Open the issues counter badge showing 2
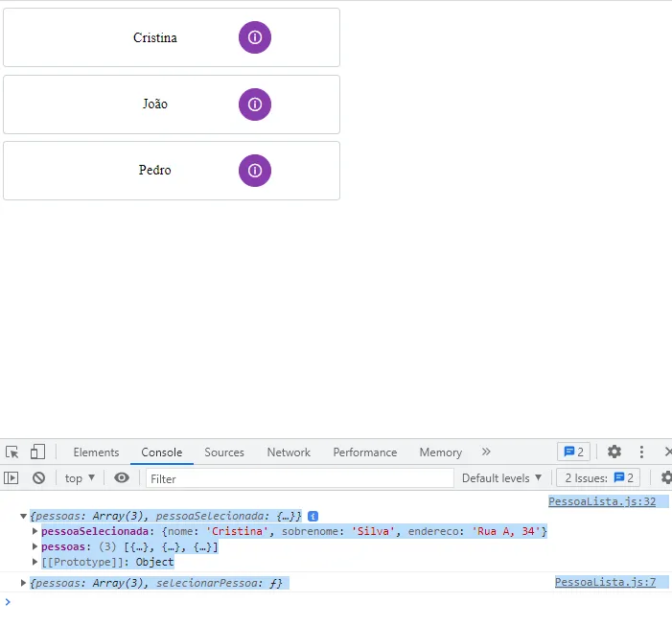The width and height of the screenshot is (672, 626). click(x=573, y=452)
